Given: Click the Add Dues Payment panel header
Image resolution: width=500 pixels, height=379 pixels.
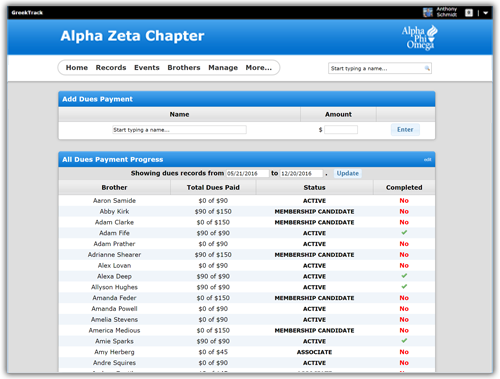Looking at the screenshot, I should point(247,99).
